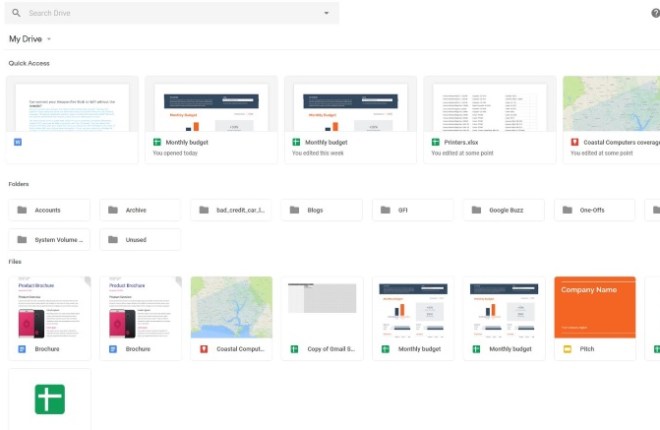Click the bad_credit_car_l... folder icon
This screenshot has width=660, height=430.
[x=204, y=210]
